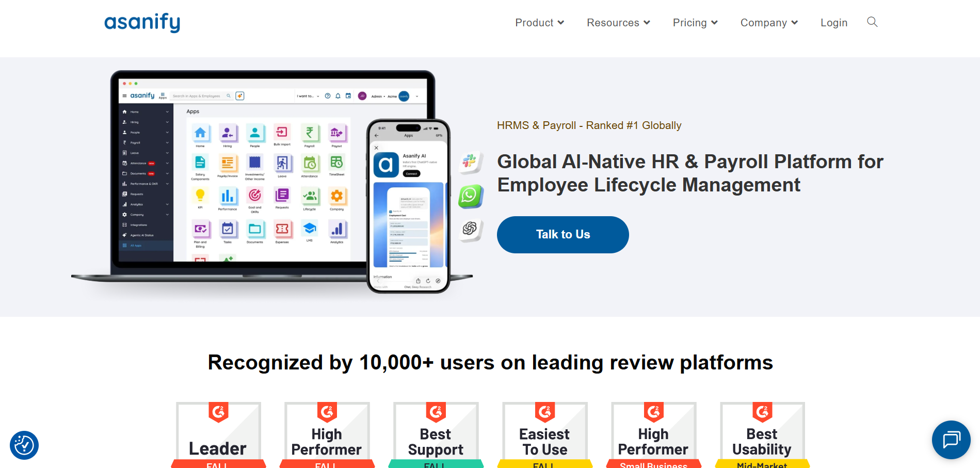
Task: Open site search magnifier icon
Action: tap(872, 22)
